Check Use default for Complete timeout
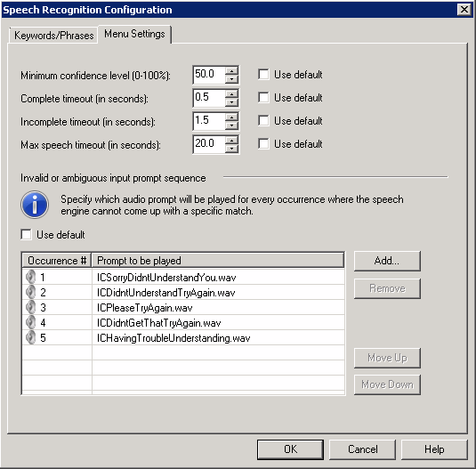This screenshot has width=476, height=469. 263,97
